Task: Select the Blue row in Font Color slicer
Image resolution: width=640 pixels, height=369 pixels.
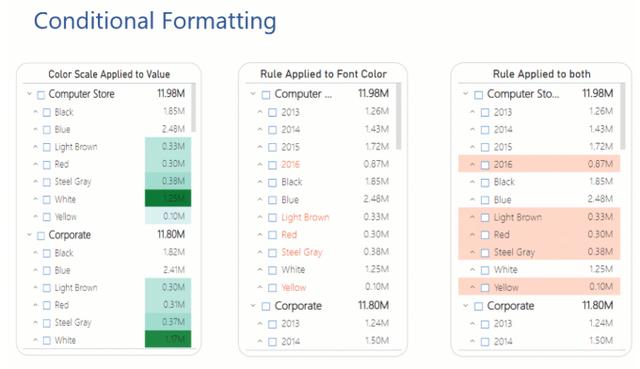Action: pyautogui.click(x=321, y=200)
